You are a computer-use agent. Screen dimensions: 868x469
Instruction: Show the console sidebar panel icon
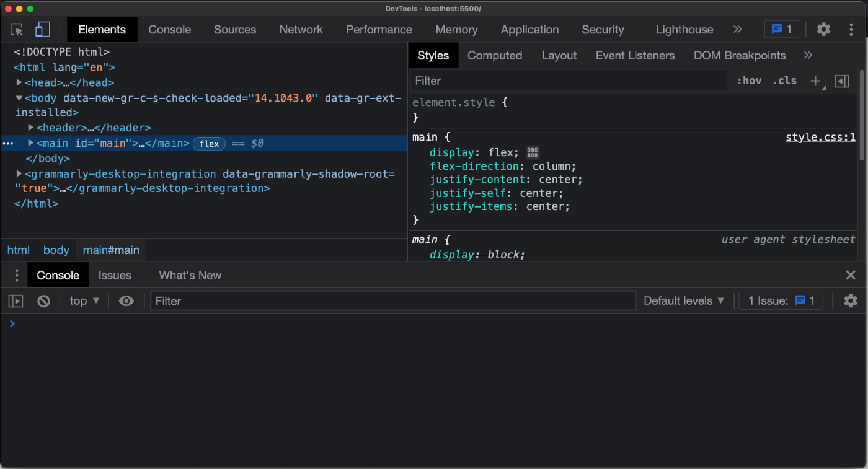coord(15,301)
